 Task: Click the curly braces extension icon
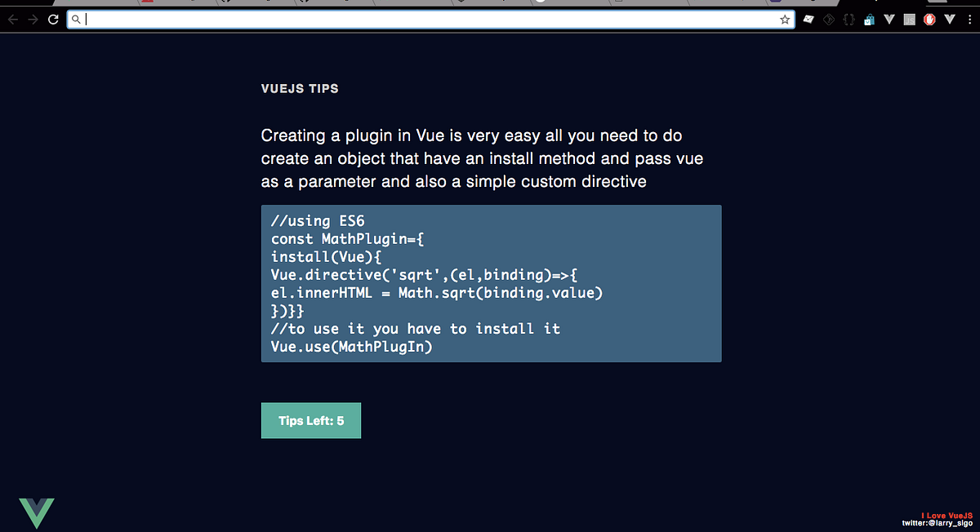(x=849, y=19)
